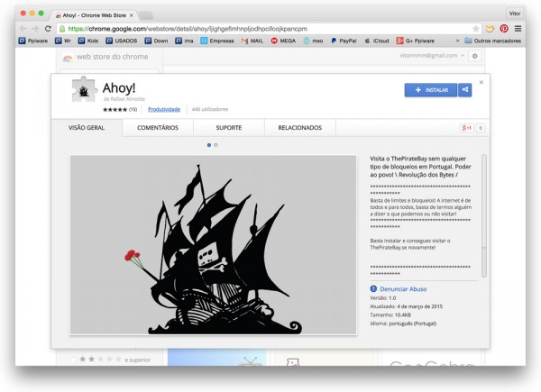Viewport: 541px width, 392px height.
Task: Click the Denunciar Abuso link
Action: tap(403, 289)
